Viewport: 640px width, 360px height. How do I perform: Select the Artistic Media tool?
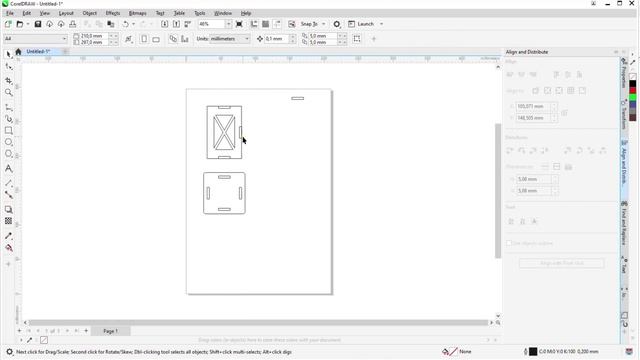(9, 119)
